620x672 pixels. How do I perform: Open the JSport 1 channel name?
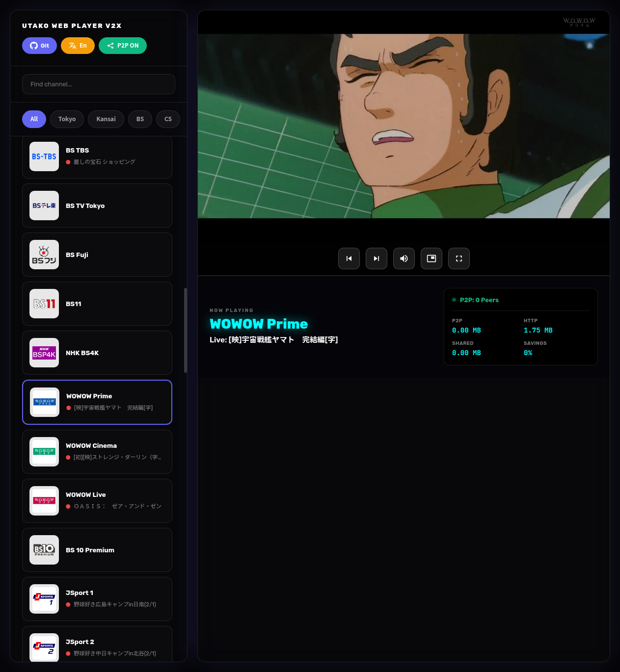[x=80, y=593]
